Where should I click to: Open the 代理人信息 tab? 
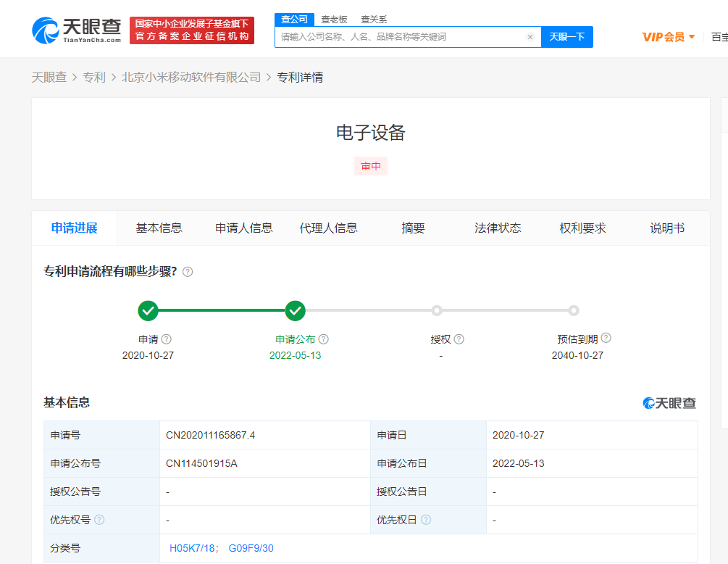click(328, 228)
